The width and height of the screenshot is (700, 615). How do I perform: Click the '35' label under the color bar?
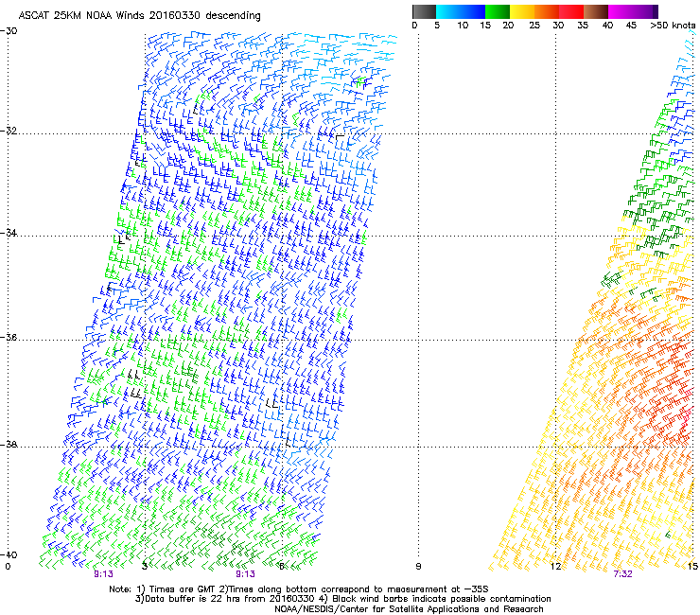click(x=583, y=25)
